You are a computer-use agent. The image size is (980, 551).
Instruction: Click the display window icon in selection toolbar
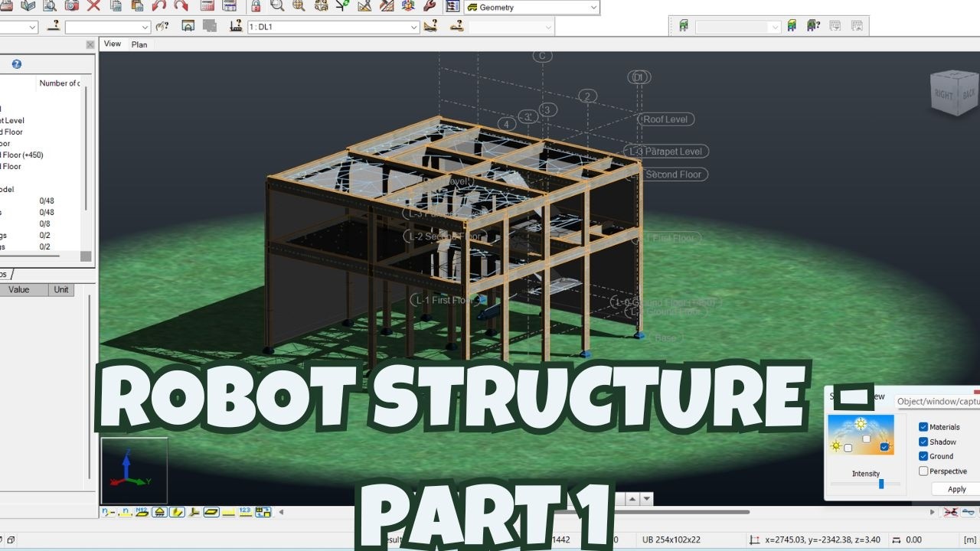188,27
